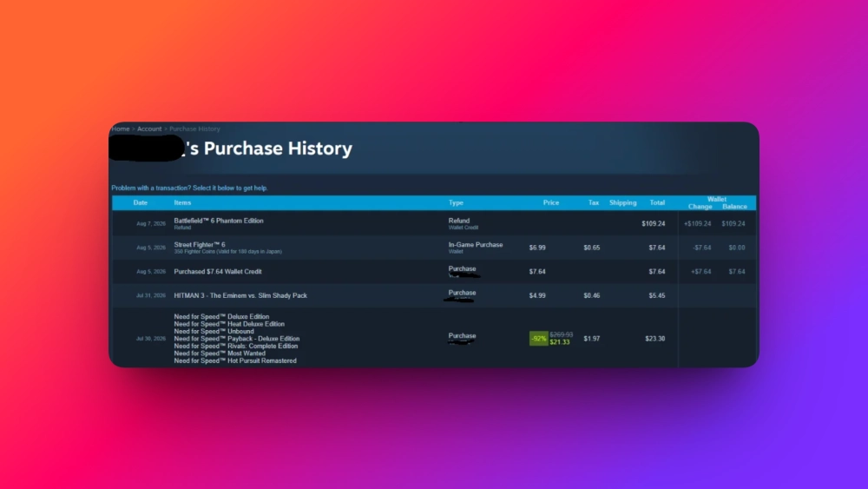Open the Purchased $7.64 Wallet Credit transaction

pos(218,271)
